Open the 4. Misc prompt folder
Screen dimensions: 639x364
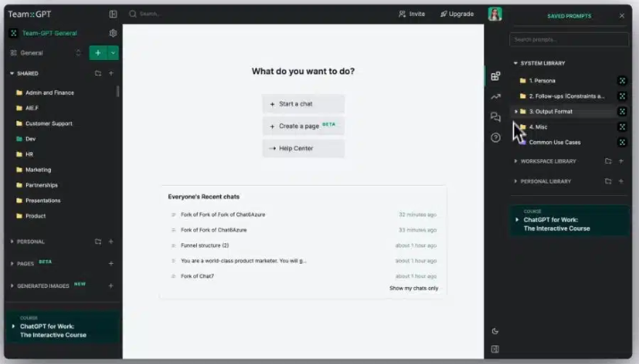pyautogui.click(x=538, y=127)
